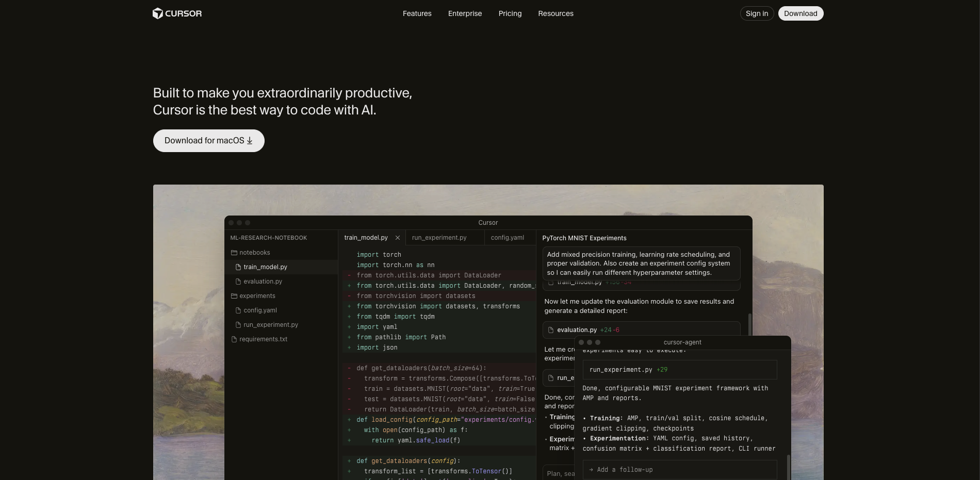Click the mixed precision training prompt box

pos(641,263)
